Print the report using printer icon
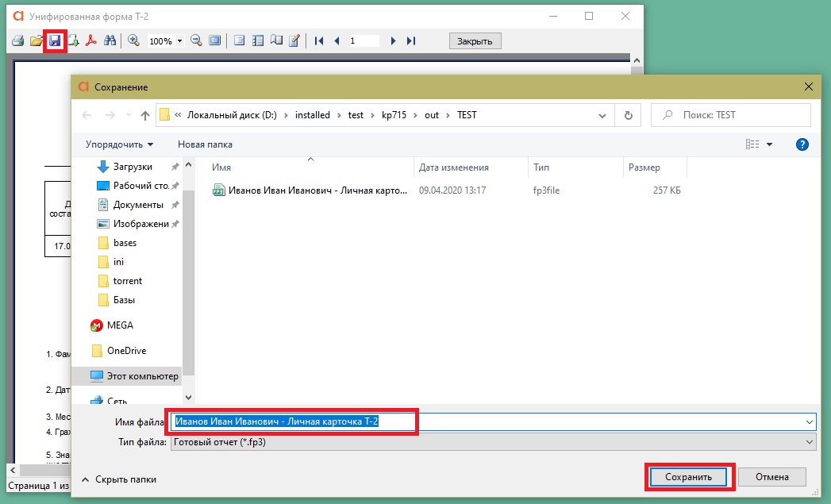 tap(18, 40)
